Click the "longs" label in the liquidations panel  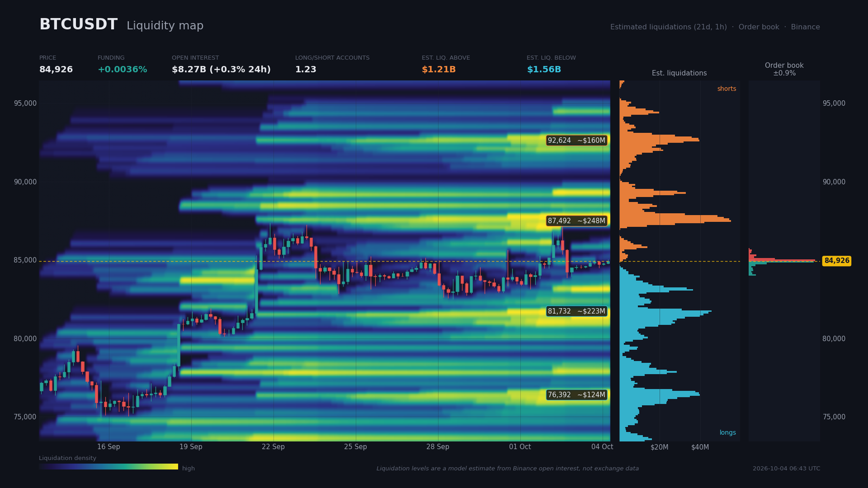point(727,433)
